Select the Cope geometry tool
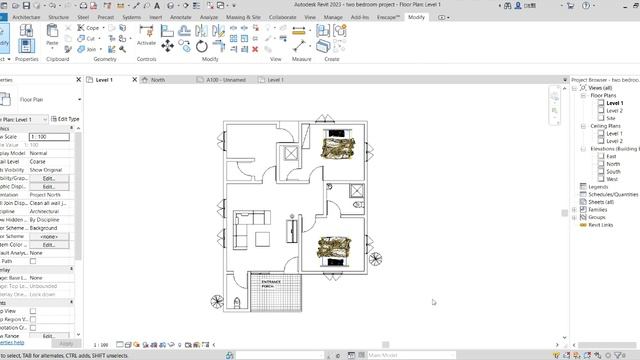 pos(89,28)
